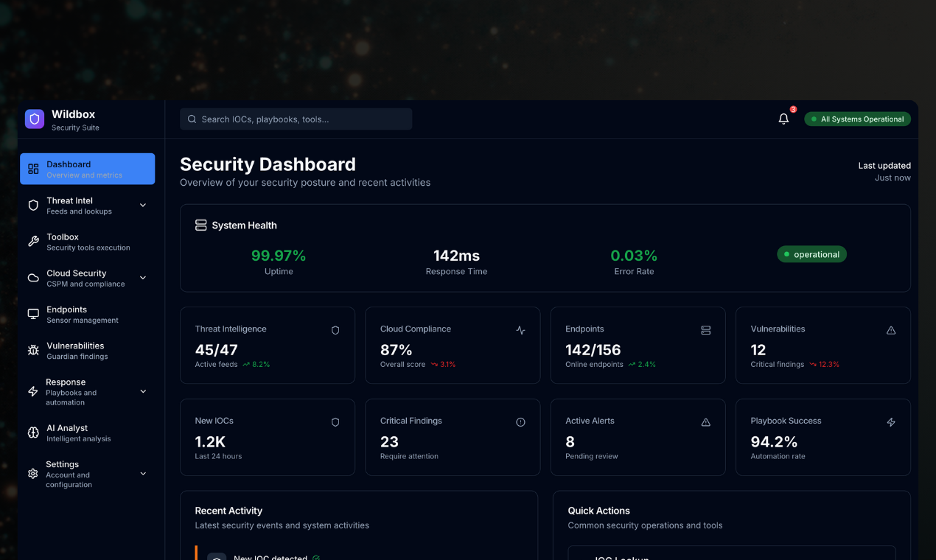Click shield icon on New IOCs card
936x560 pixels.
click(335, 422)
